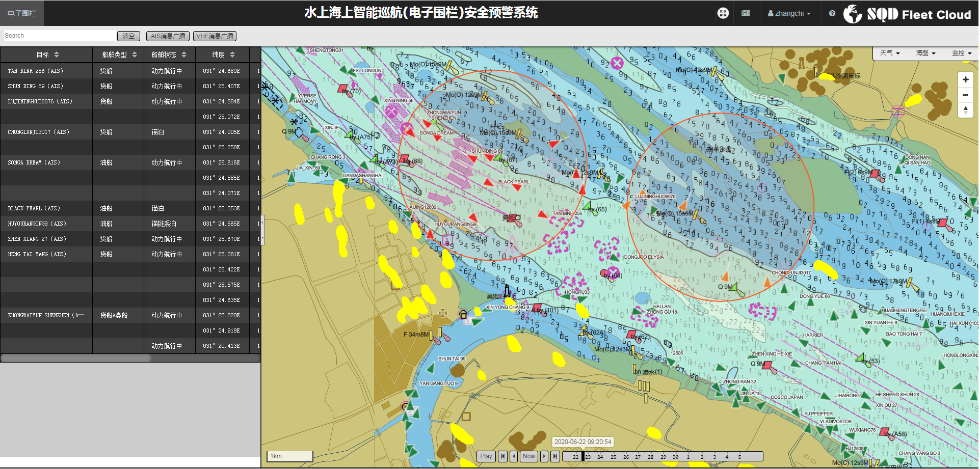Open the zhangchi user dropdown
The width and height of the screenshot is (980, 469).
(x=789, y=13)
